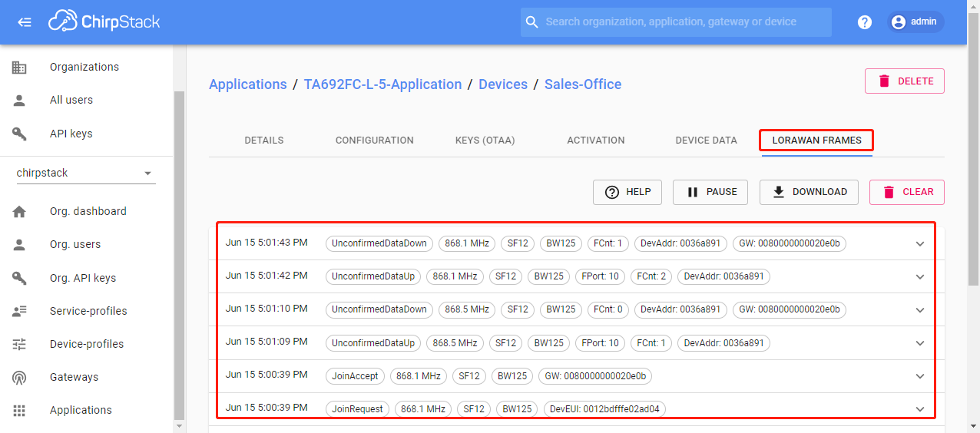
Task: Open Service-profiles in sidebar
Action: 88,311
